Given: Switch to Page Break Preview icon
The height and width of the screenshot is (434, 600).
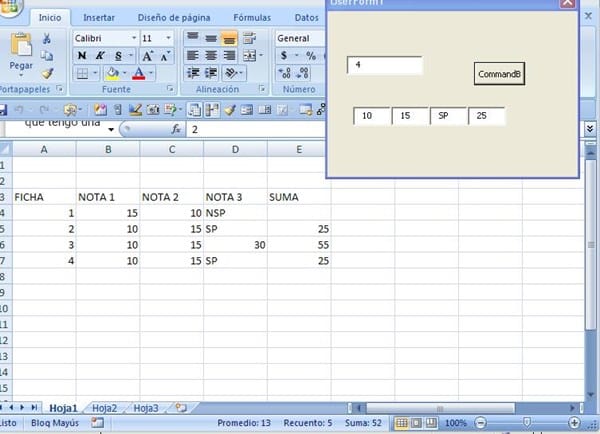Looking at the screenshot, I should [x=431, y=423].
